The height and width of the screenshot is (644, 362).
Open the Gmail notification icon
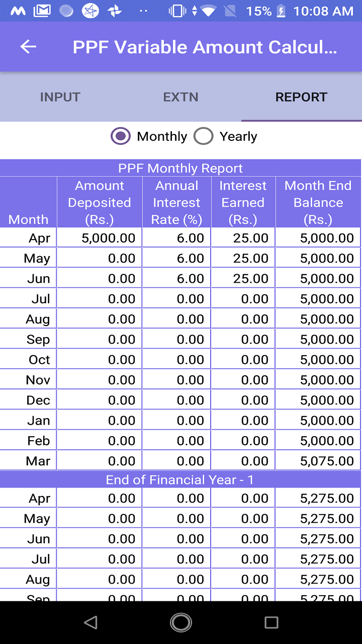[x=42, y=11]
